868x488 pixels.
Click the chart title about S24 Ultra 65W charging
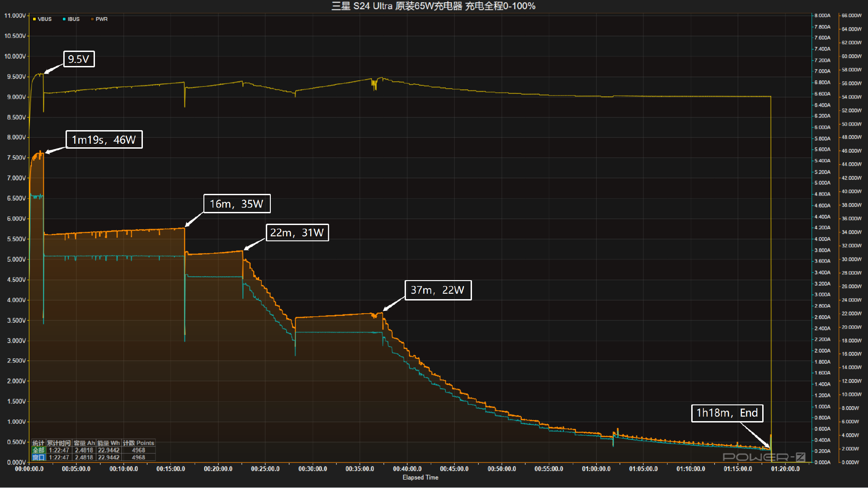[434, 6]
